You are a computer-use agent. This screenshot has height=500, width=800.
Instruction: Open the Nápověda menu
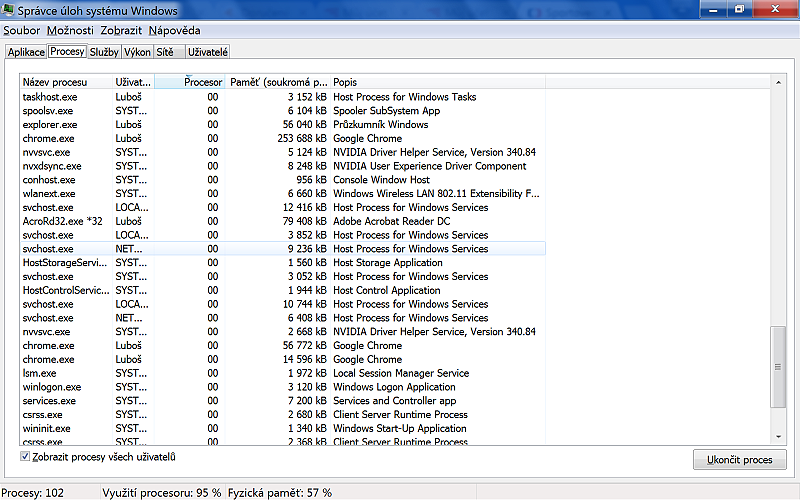[174, 30]
